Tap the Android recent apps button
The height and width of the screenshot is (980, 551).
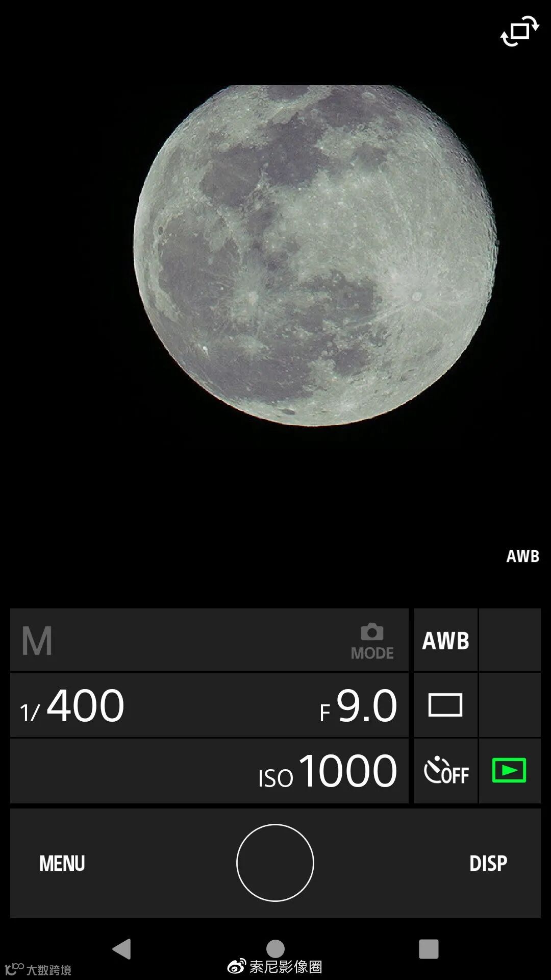pos(429,949)
